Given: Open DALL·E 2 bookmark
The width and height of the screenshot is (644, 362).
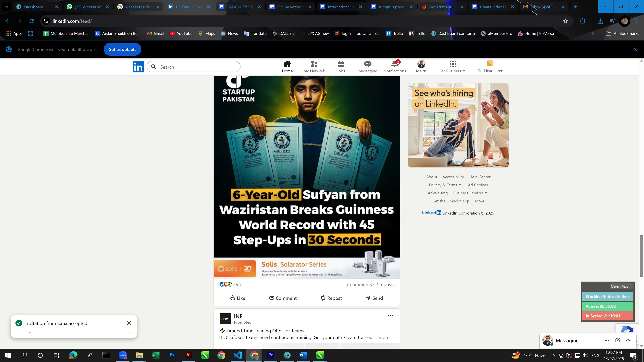Looking at the screenshot, I should tap(283, 34).
